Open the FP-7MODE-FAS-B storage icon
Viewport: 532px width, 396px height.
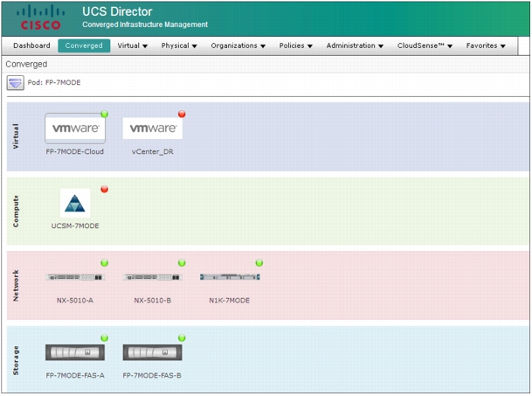(153, 352)
